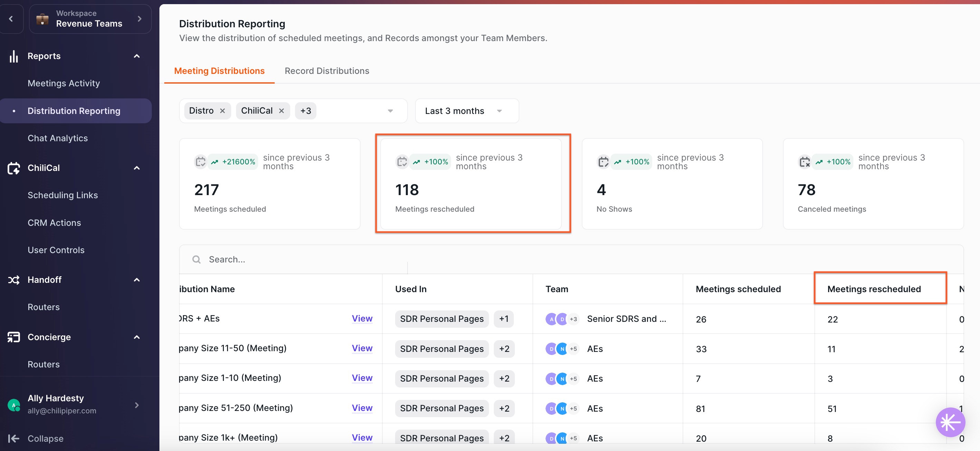Sort by the Team column header
The height and width of the screenshot is (451, 980).
click(x=557, y=289)
